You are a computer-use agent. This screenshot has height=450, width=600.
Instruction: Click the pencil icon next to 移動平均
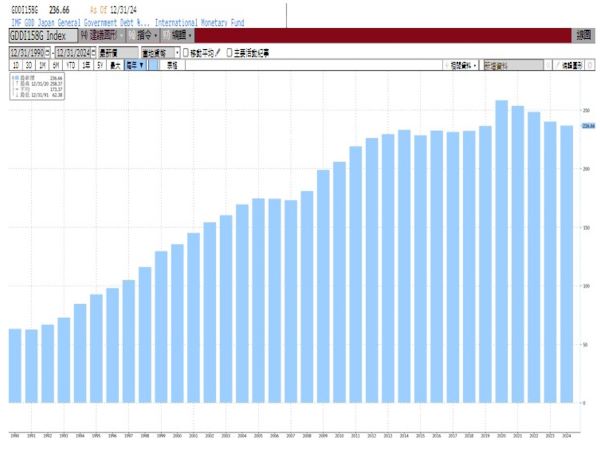(218, 52)
